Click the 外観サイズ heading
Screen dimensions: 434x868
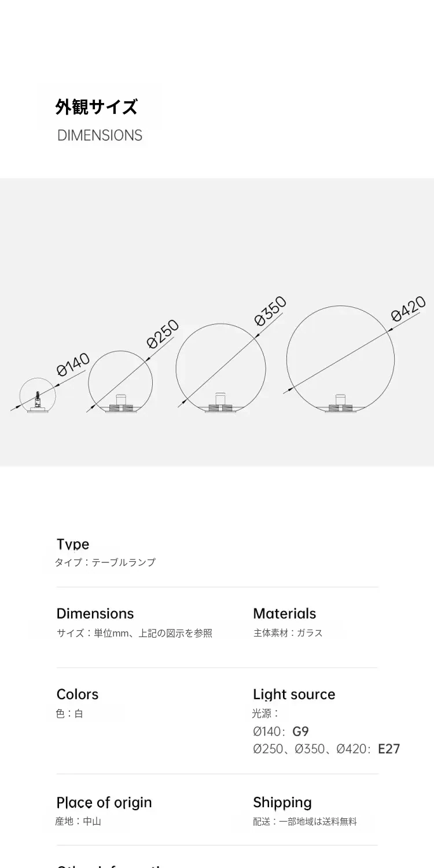(97, 107)
